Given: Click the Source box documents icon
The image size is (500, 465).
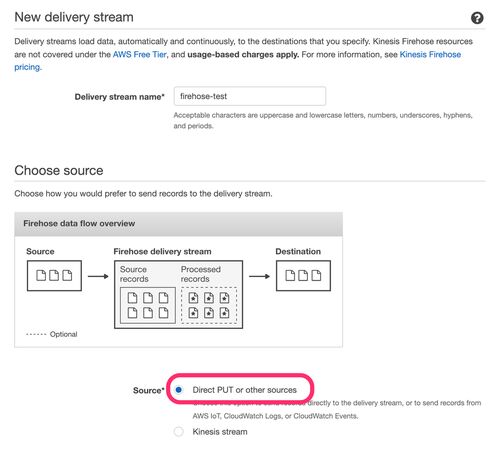Looking at the screenshot, I should point(54,276).
